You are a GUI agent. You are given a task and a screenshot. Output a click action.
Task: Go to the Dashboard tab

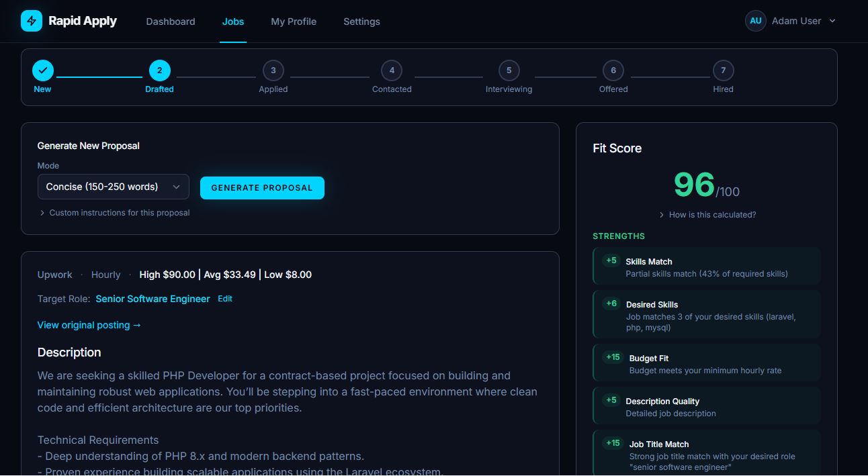[171, 21]
